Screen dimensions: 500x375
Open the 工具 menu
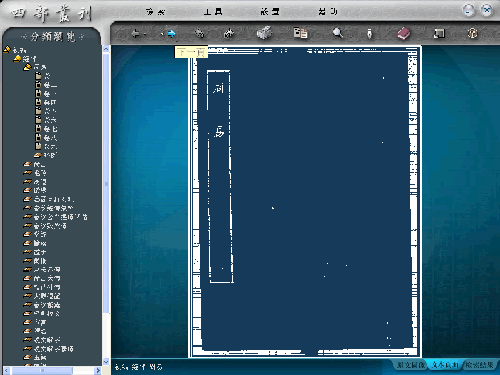pyautogui.click(x=213, y=12)
